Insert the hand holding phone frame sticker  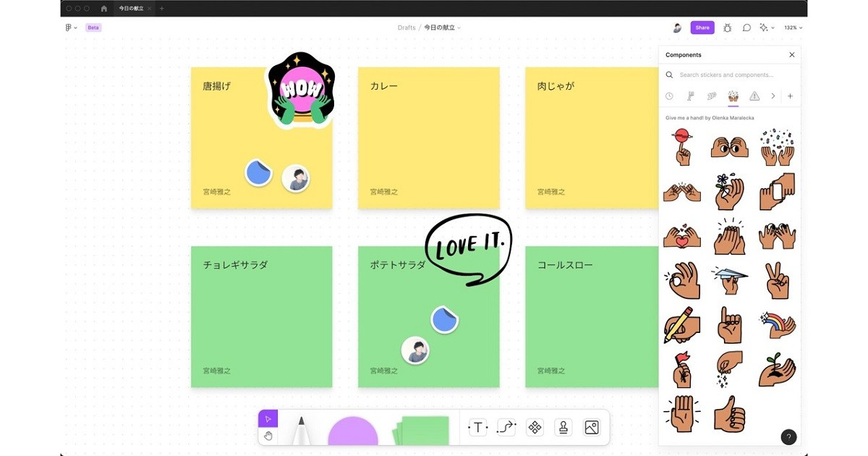pyautogui.click(x=778, y=191)
